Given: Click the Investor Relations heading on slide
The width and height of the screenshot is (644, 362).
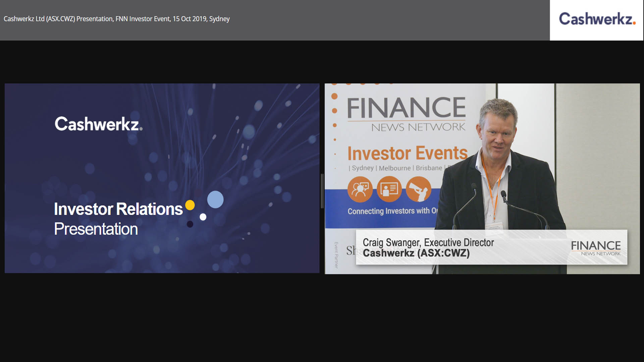Looking at the screenshot, I should [118, 209].
